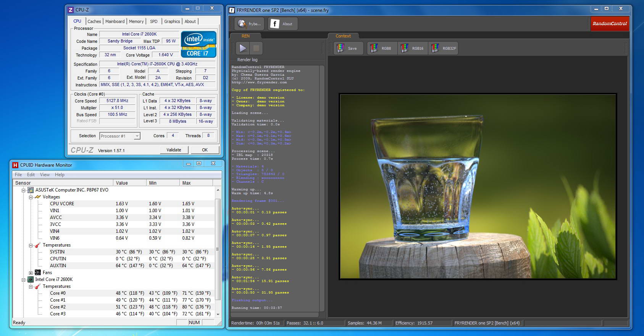Viewport: 644px width, 336px height.
Task: Click the Voltages lightning icon
Action: click(x=38, y=197)
